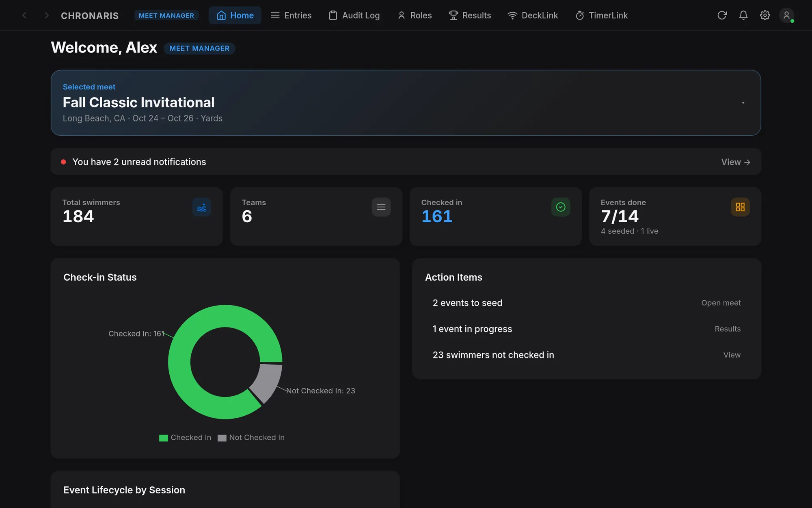This screenshot has width=812, height=508.
Task: Open settings gear icon
Action: coord(765,15)
